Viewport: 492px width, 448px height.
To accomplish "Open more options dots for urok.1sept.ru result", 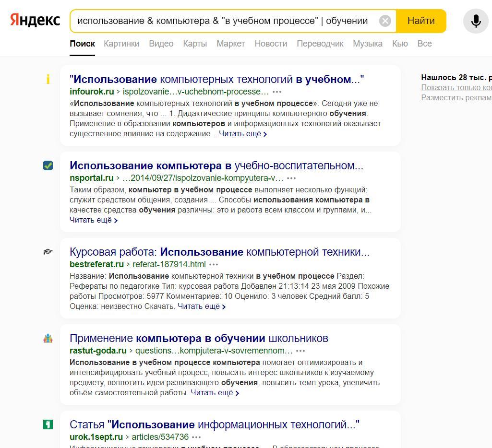I will pos(196,437).
